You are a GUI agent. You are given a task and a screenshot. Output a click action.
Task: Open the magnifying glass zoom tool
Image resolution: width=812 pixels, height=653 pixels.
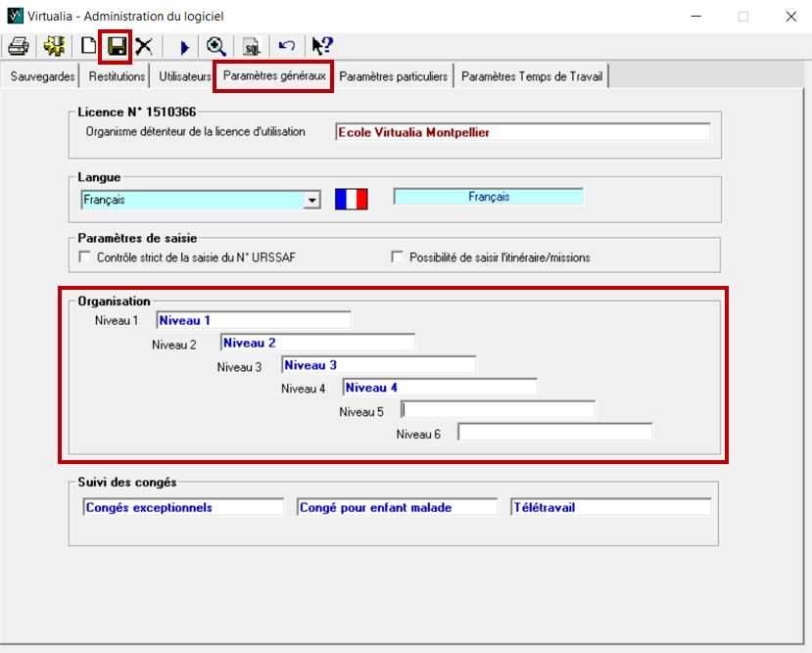(x=216, y=46)
